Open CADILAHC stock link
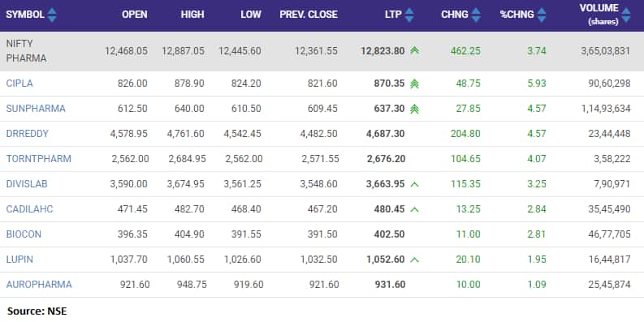 29,209
